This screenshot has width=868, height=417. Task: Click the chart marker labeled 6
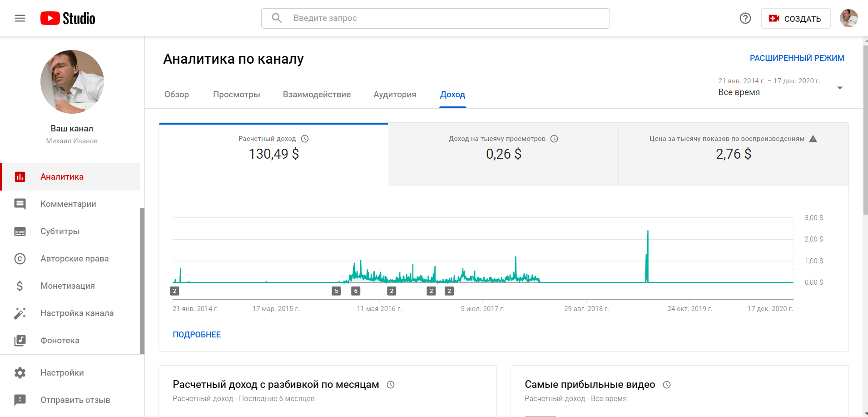tap(356, 291)
